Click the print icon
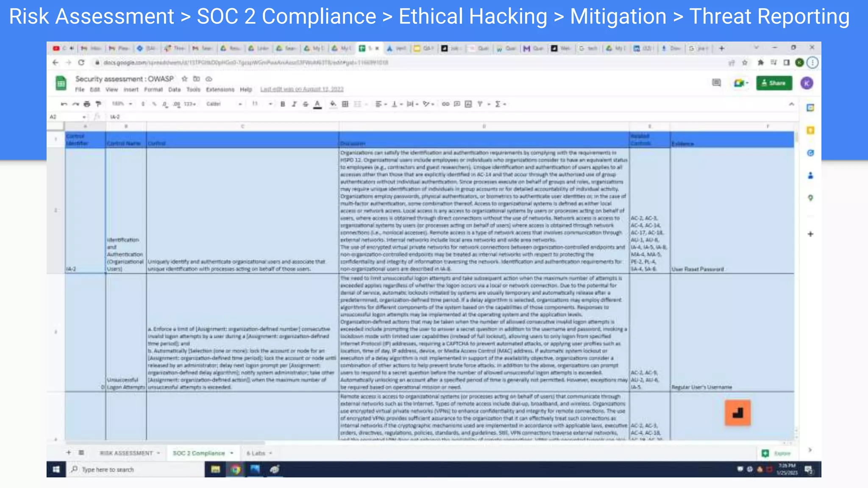 click(x=87, y=104)
